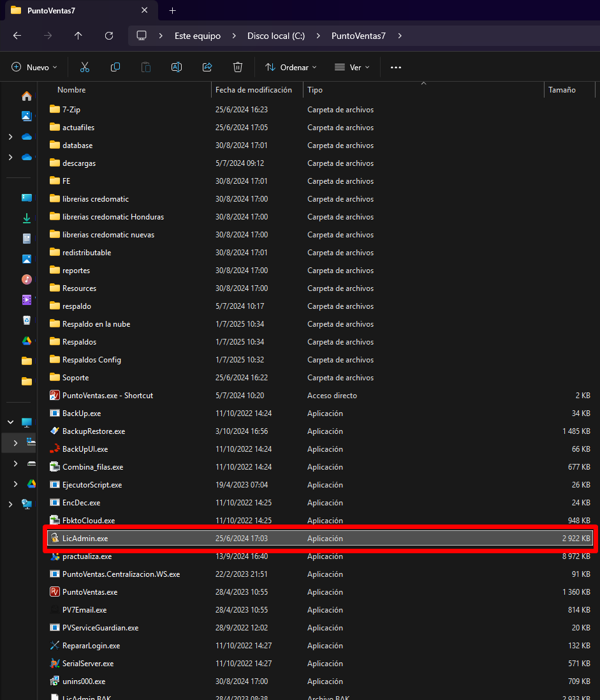Expand chevron before the monitor icon in address bar
The width and height of the screenshot is (600, 700).
(x=161, y=36)
